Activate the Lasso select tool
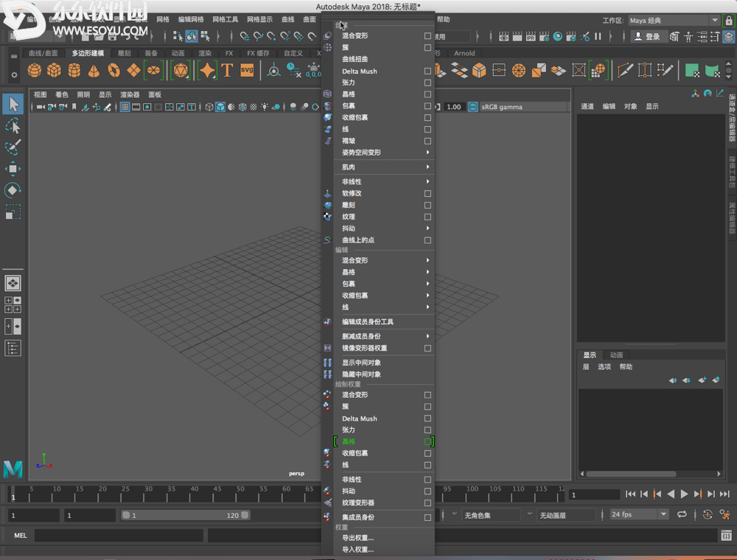The height and width of the screenshot is (560, 737). click(x=13, y=126)
